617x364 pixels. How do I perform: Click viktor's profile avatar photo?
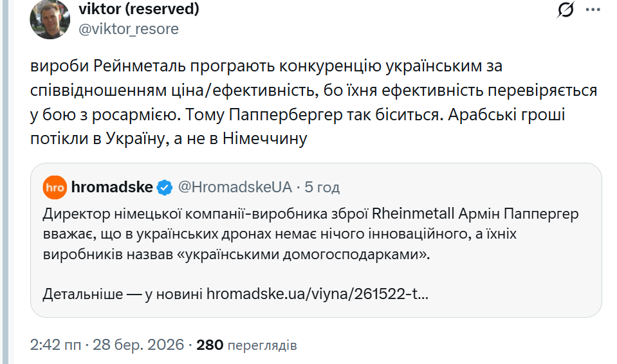50,19
